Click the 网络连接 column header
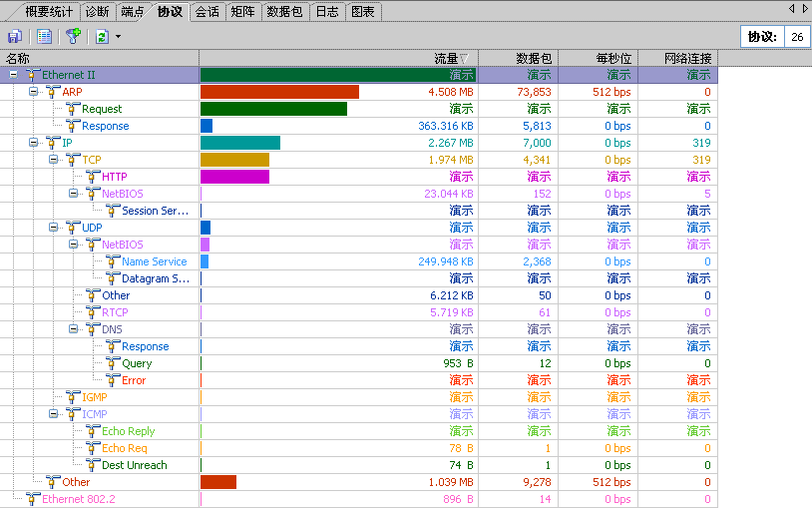Screen dimensions: 812x510 click(x=677, y=58)
